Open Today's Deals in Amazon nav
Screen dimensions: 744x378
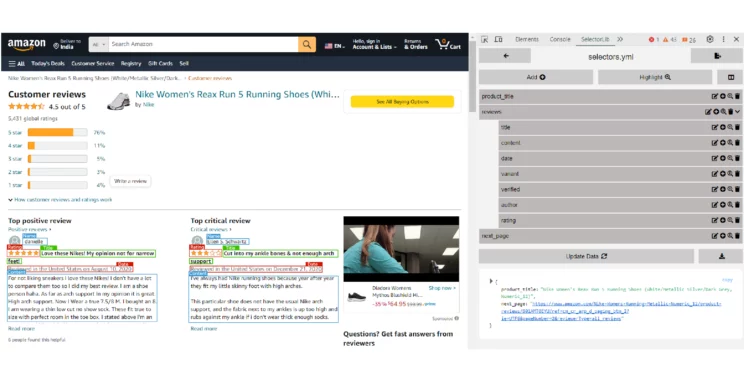(49, 64)
